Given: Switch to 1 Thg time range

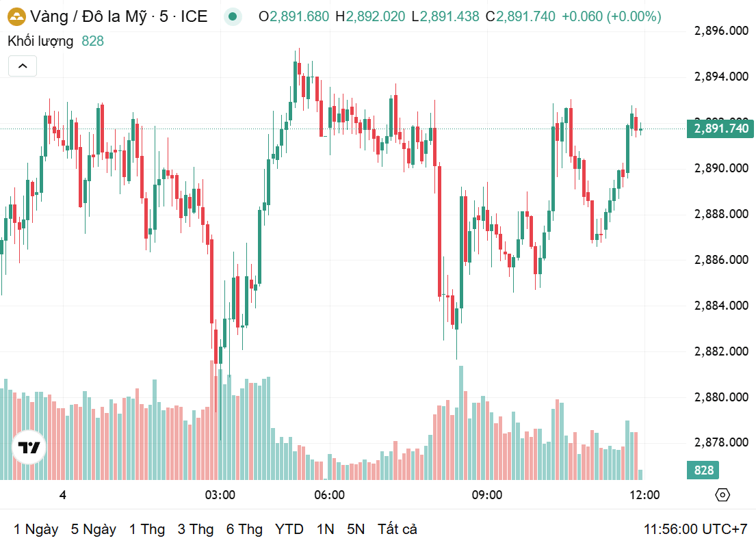Looking at the screenshot, I should [147, 529].
